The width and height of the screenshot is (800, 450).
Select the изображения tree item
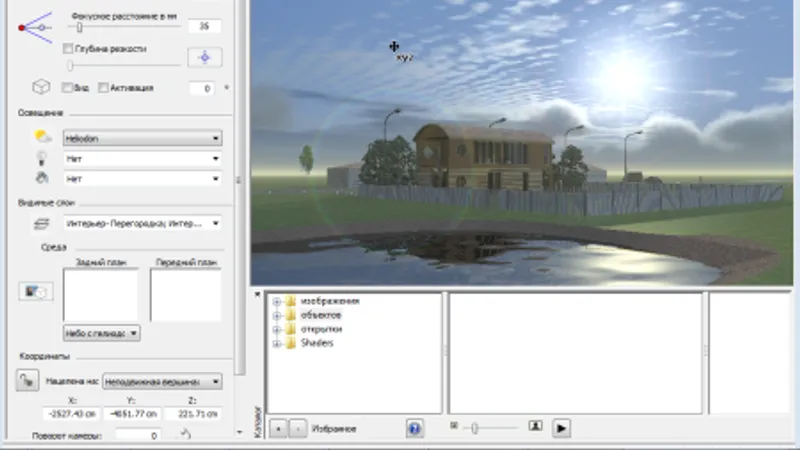tap(330, 301)
